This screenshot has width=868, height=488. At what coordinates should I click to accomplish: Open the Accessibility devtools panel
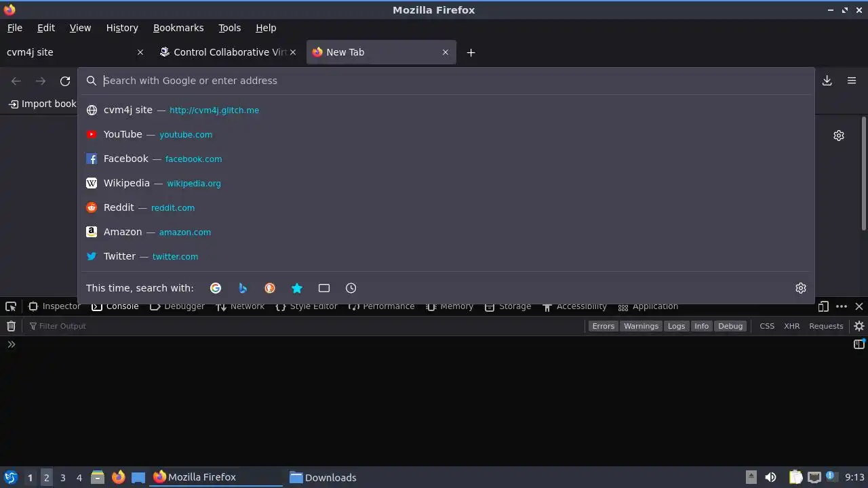[574, 306]
